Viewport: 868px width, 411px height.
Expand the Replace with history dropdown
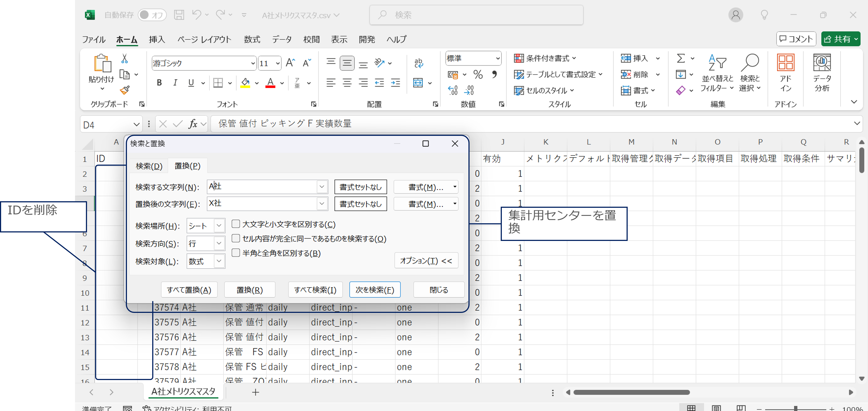pyautogui.click(x=322, y=203)
